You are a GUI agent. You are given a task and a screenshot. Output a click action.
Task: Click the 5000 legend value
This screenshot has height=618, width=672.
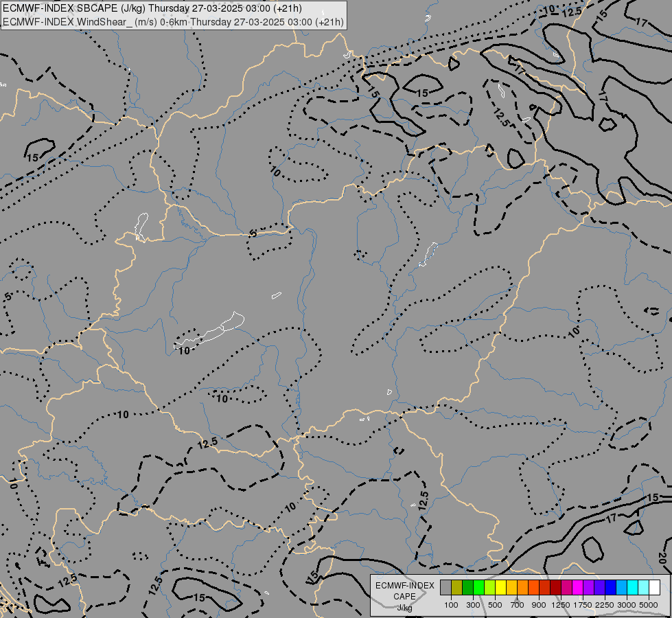tap(649, 605)
